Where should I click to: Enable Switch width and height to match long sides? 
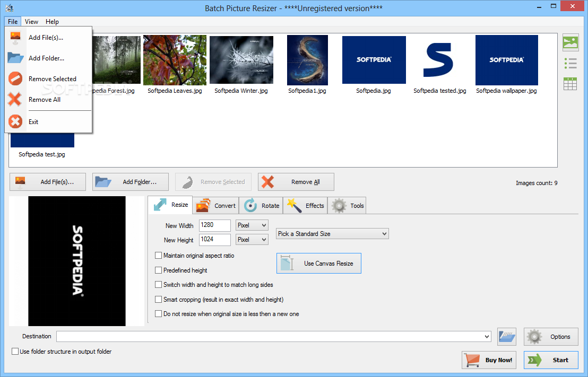click(x=158, y=285)
